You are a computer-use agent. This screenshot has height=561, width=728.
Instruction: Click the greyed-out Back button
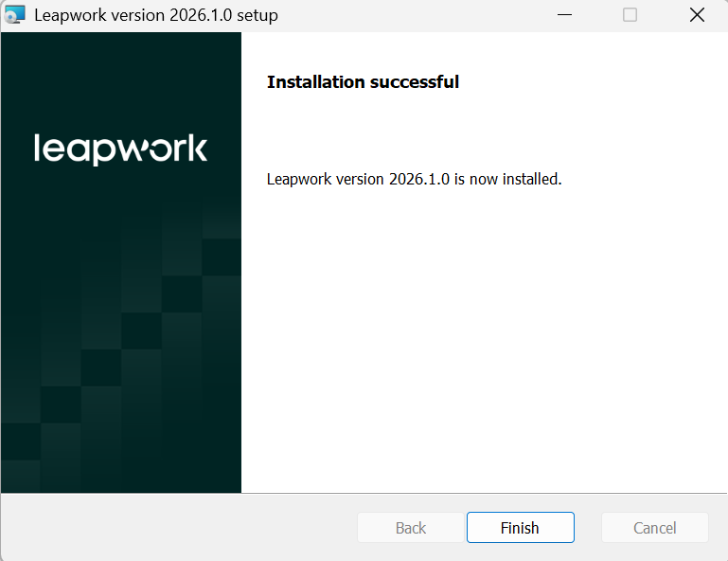(x=411, y=528)
